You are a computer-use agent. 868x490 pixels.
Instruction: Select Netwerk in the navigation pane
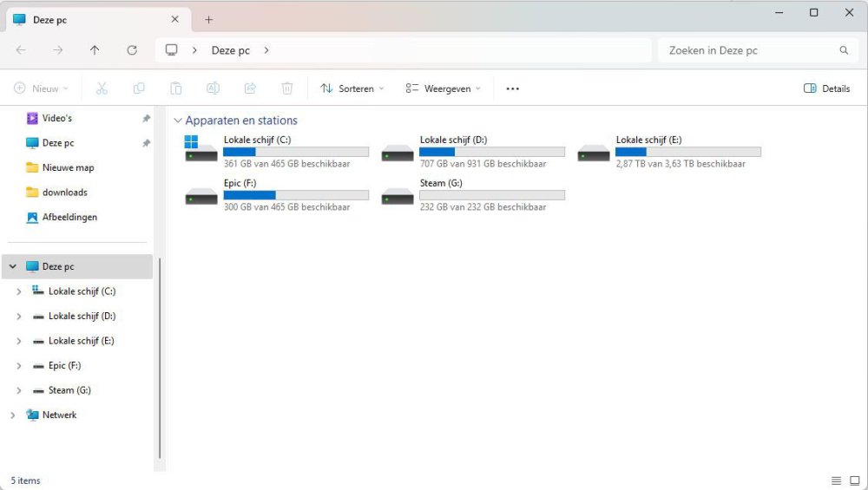(59, 415)
